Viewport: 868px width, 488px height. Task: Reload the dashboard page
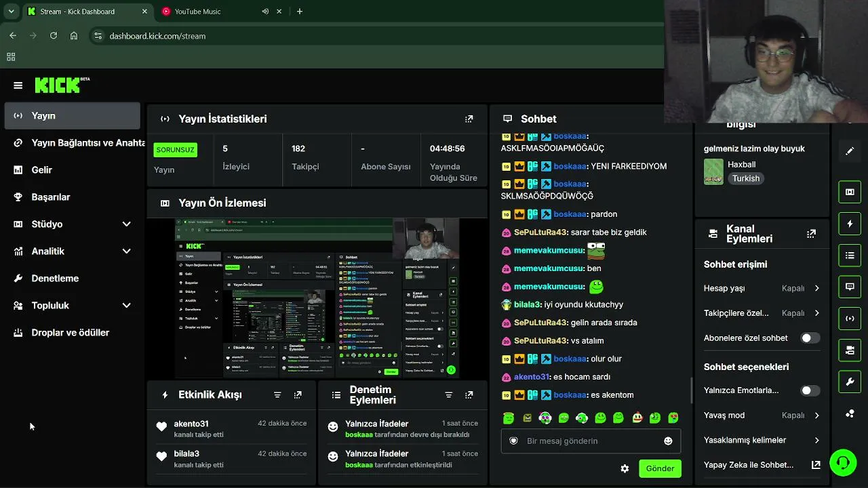click(54, 35)
